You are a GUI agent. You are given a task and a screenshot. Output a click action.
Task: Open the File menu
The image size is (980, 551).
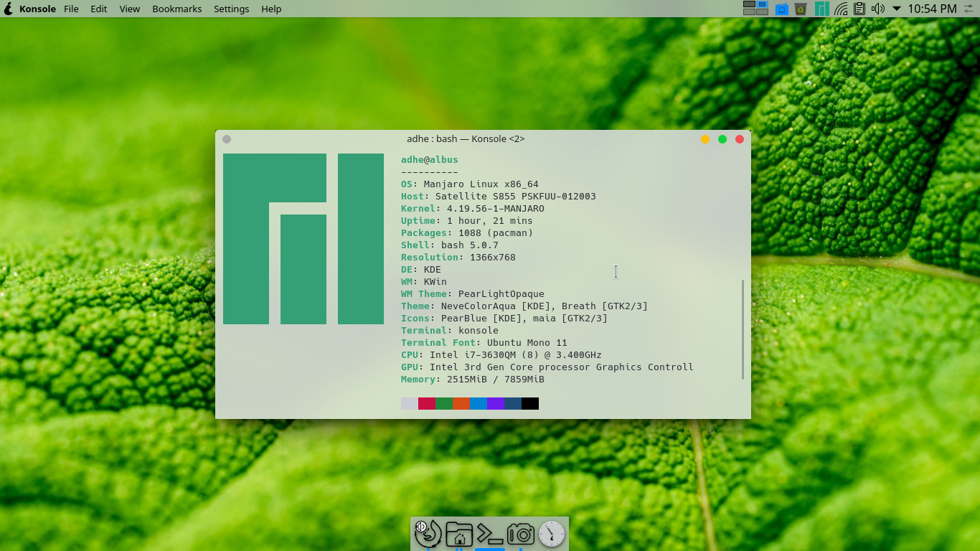click(71, 9)
